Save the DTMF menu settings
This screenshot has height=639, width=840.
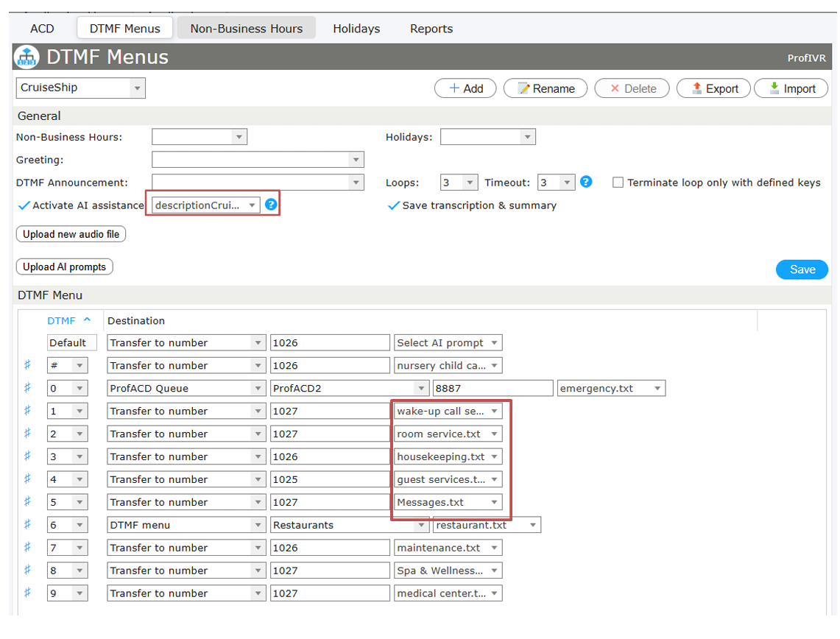coord(802,269)
